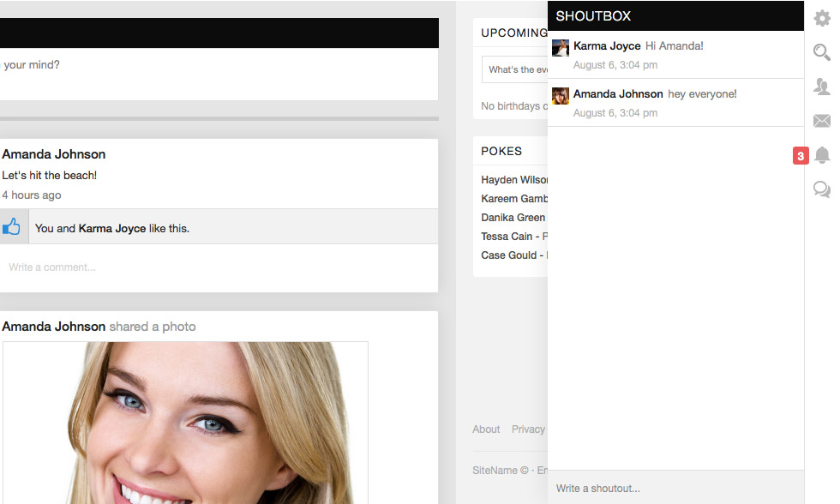Click Amanda Johnson's avatar in shoutbox
Image resolution: width=840 pixels, height=504 pixels.
point(561,96)
